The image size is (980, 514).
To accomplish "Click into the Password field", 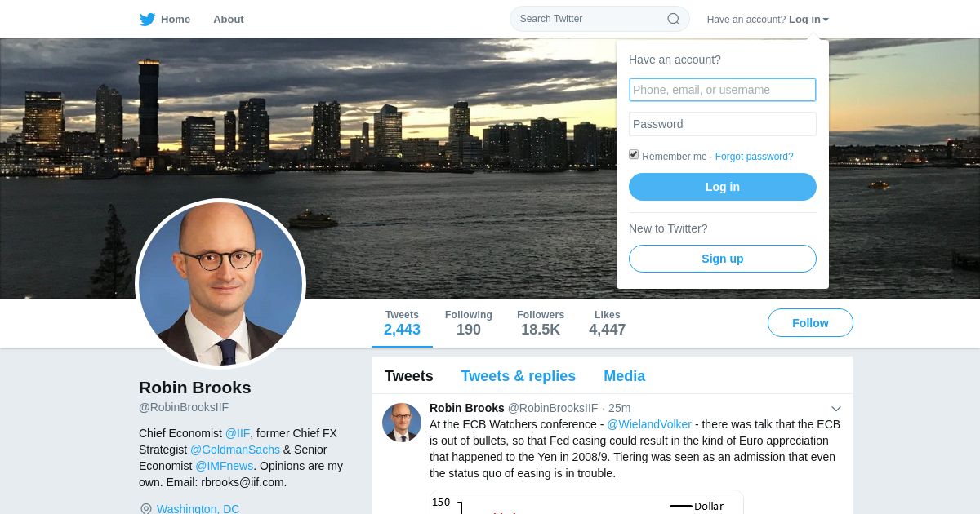I will (x=723, y=124).
